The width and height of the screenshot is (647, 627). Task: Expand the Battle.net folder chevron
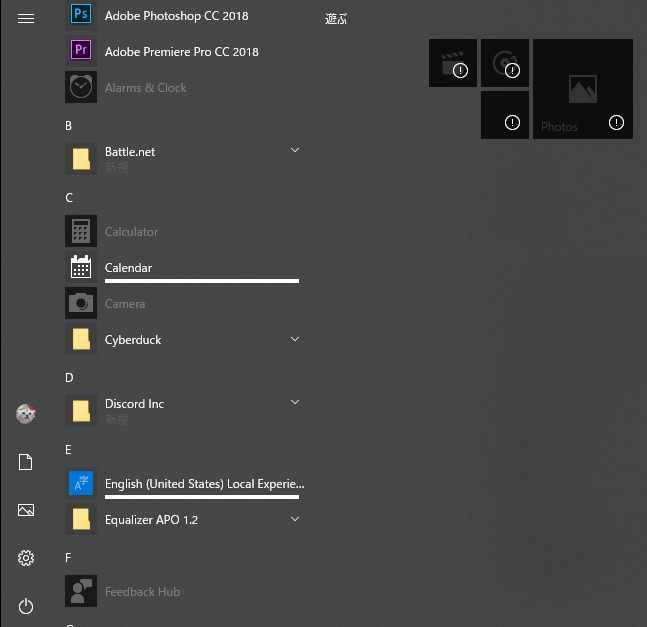(295, 151)
